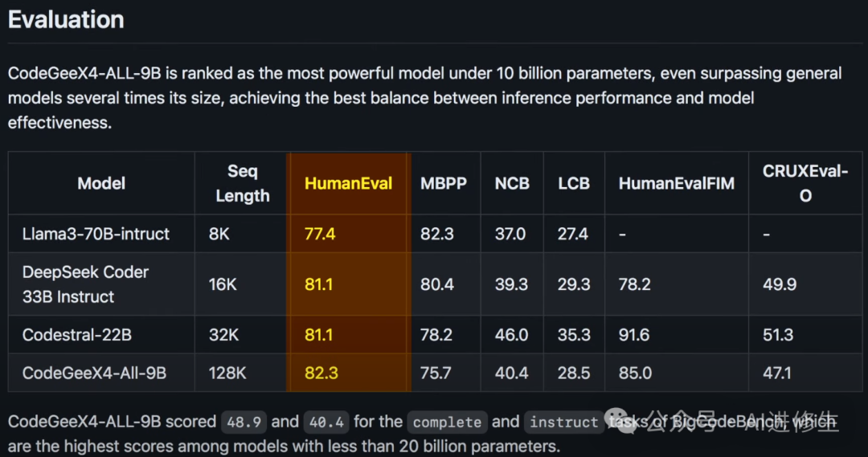Click the LCB column header
This screenshot has height=457, width=868.
click(574, 183)
